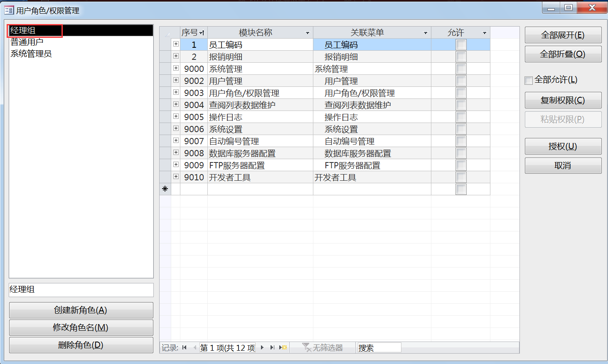Viewport: 608px width, 364px height.
Task: Click 模块名称 cell 数据库服务器配置
Action: [260, 153]
